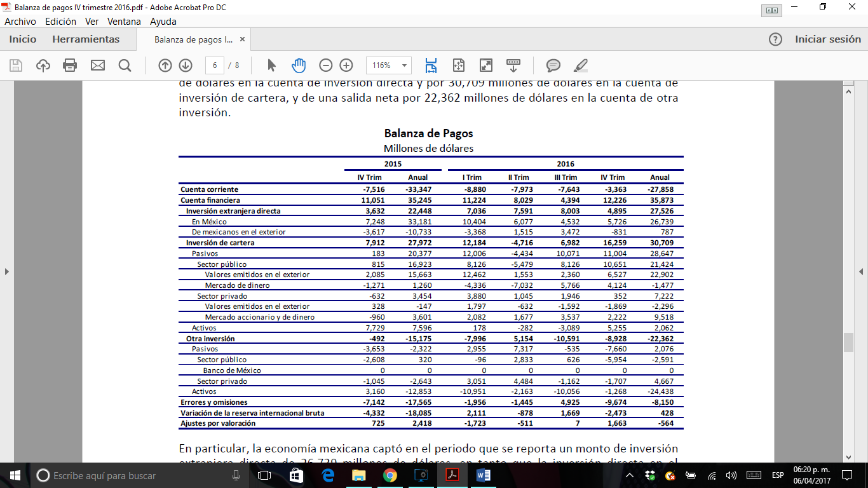
Task: Close the Balanza de pagos tab
Action: click(x=242, y=39)
